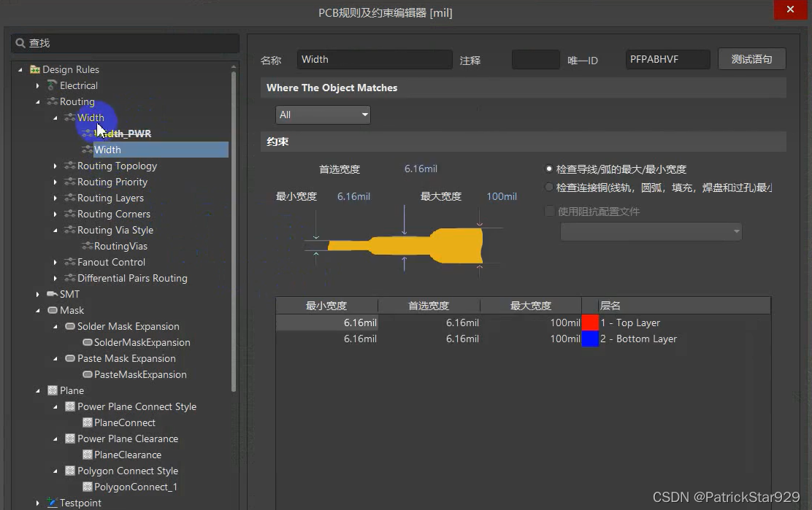Click the red Top Layer color swatch
This screenshot has width=812, height=510.
(590, 322)
